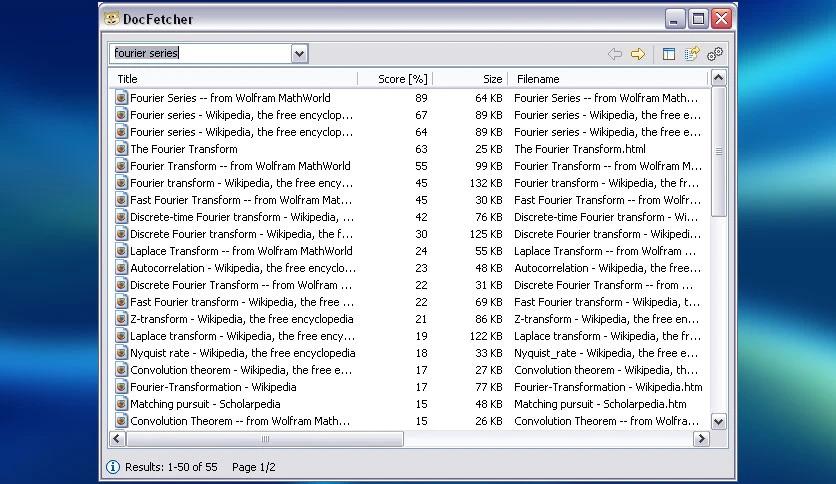
Task: Click the 125 KB size cell
Action: [x=486, y=234]
